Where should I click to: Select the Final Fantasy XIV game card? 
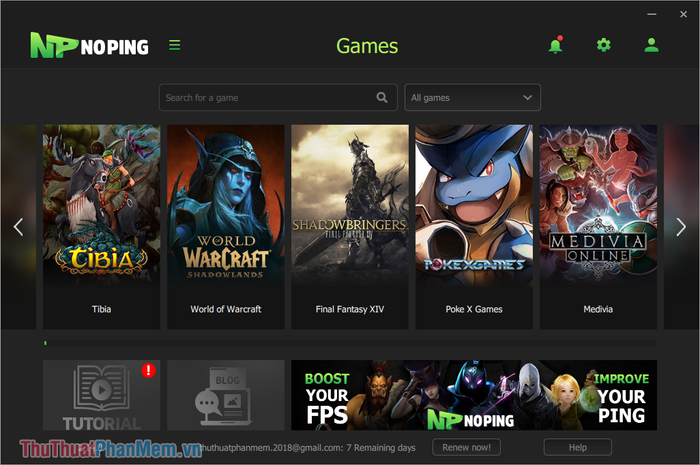(x=350, y=227)
